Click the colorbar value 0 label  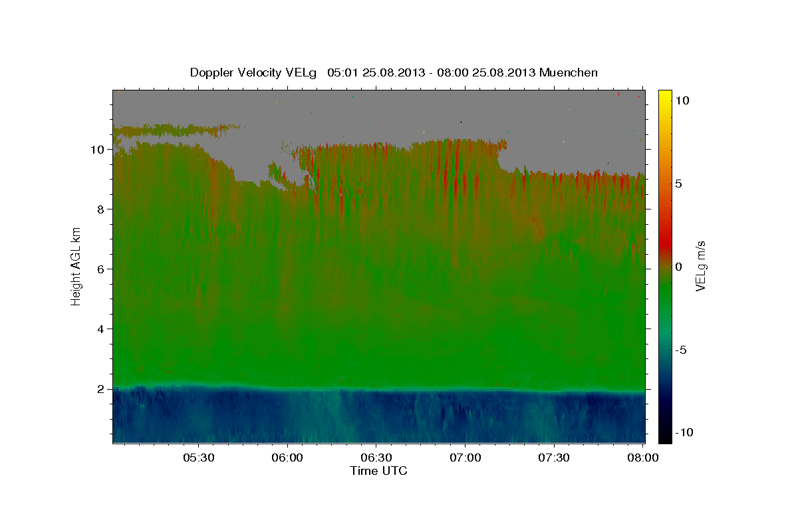tap(679, 267)
